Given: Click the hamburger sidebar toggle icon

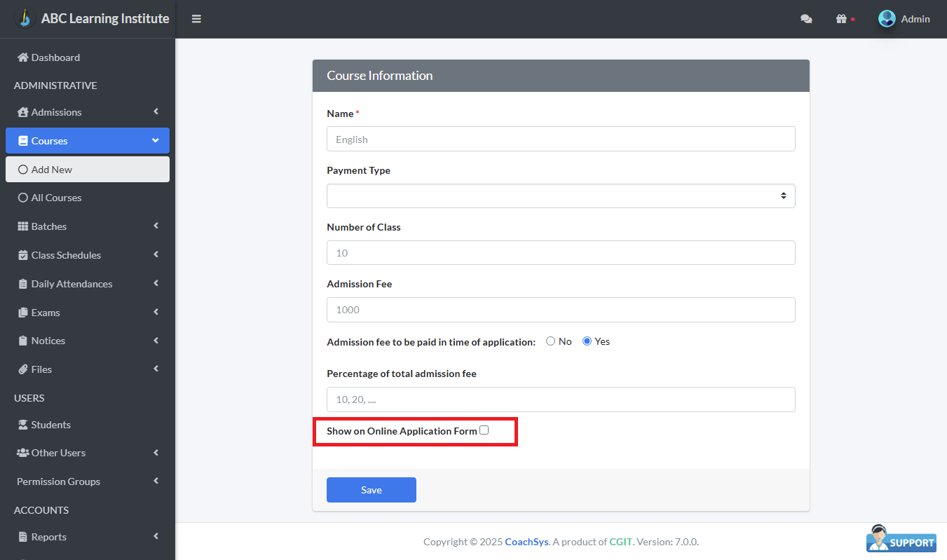Looking at the screenshot, I should (x=196, y=19).
